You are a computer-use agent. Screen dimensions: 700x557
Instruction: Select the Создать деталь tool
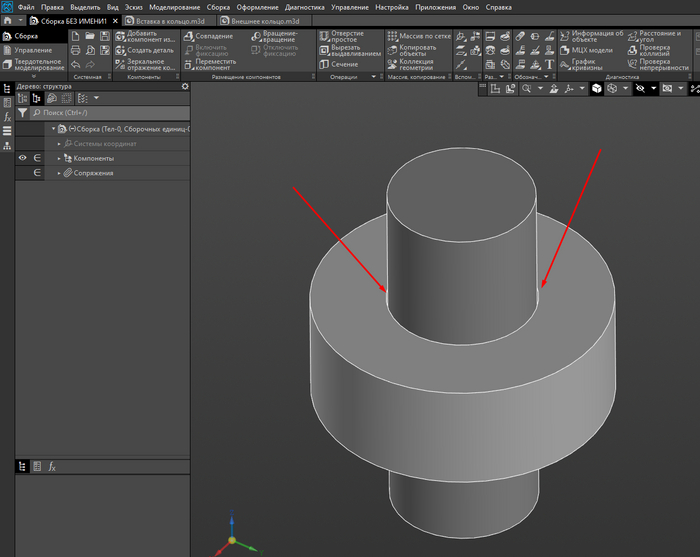tap(145, 50)
